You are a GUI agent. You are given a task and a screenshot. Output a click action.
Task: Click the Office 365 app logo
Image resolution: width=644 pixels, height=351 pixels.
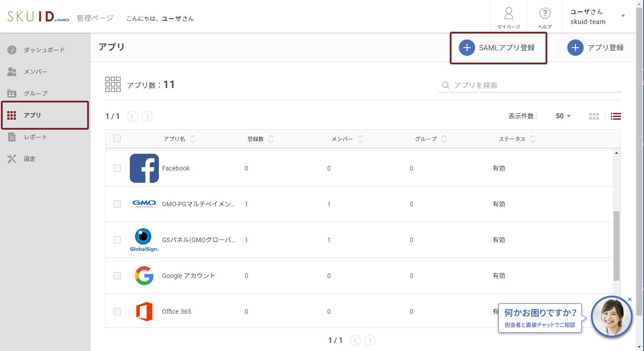144,312
